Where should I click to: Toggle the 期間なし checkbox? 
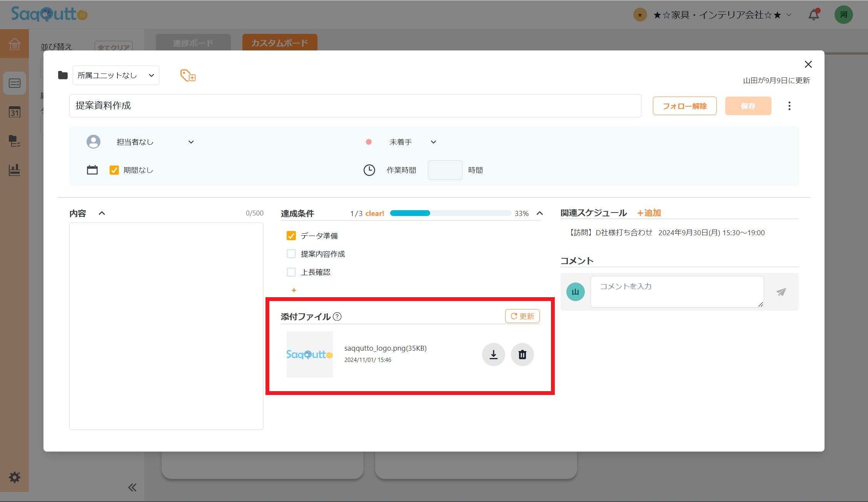[114, 170]
